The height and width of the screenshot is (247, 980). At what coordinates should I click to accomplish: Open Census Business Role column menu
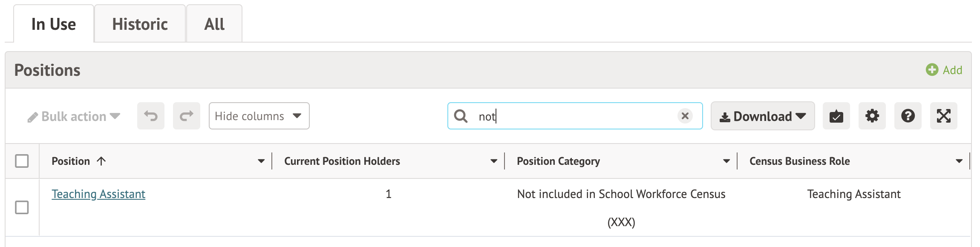tap(959, 161)
